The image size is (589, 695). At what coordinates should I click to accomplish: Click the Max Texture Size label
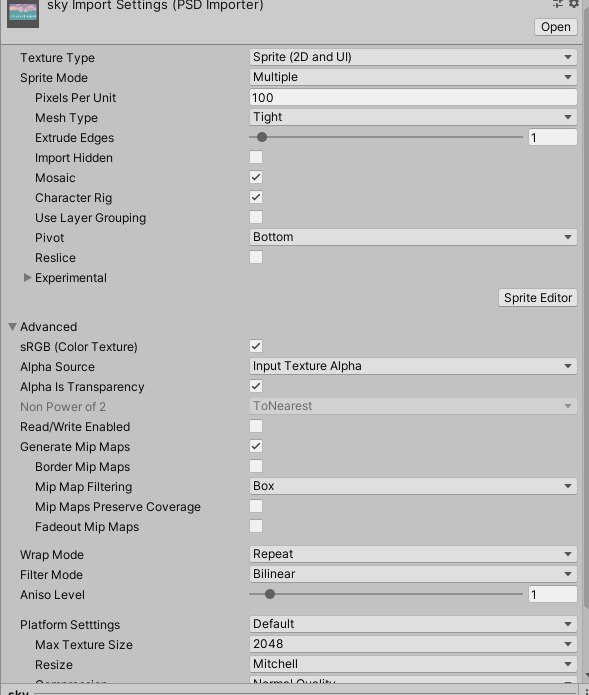(x=84, y=644)
